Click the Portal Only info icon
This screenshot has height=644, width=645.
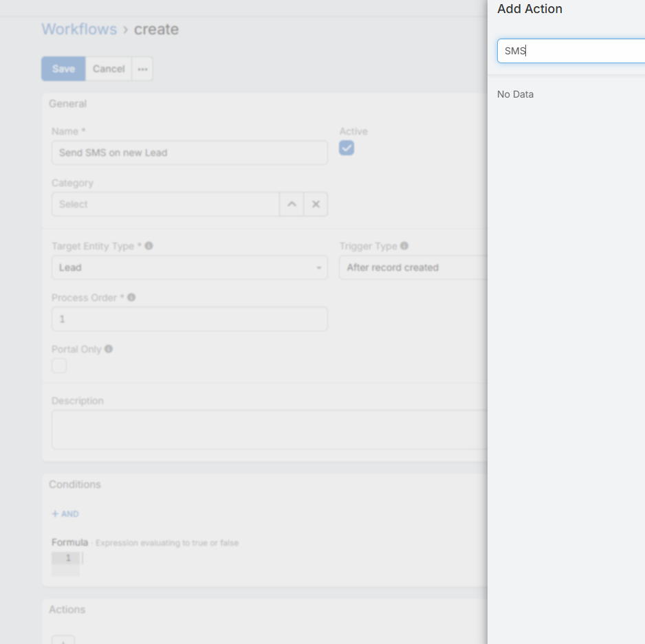(x=109, y=349)
